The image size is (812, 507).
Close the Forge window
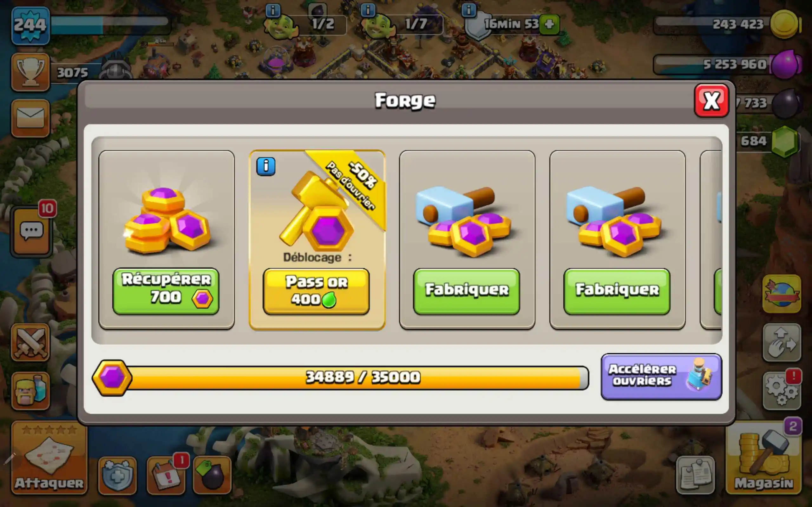(x=711, y=100)
